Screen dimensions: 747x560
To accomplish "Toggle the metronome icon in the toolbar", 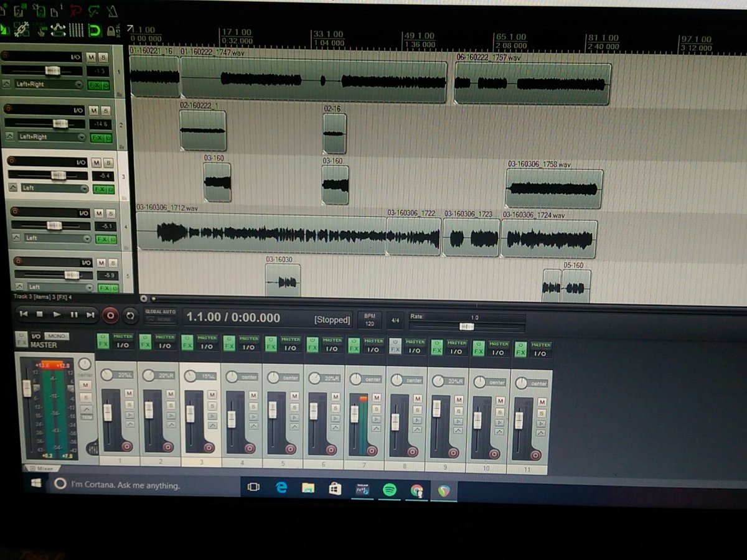I will click(113, 11).
